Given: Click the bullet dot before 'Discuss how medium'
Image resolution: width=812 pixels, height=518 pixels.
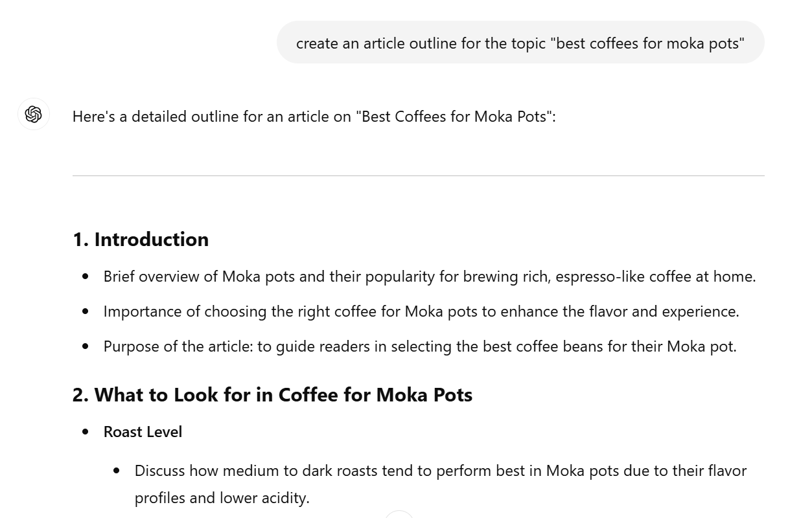Looking at the screenshot, I should pos(117,471).
